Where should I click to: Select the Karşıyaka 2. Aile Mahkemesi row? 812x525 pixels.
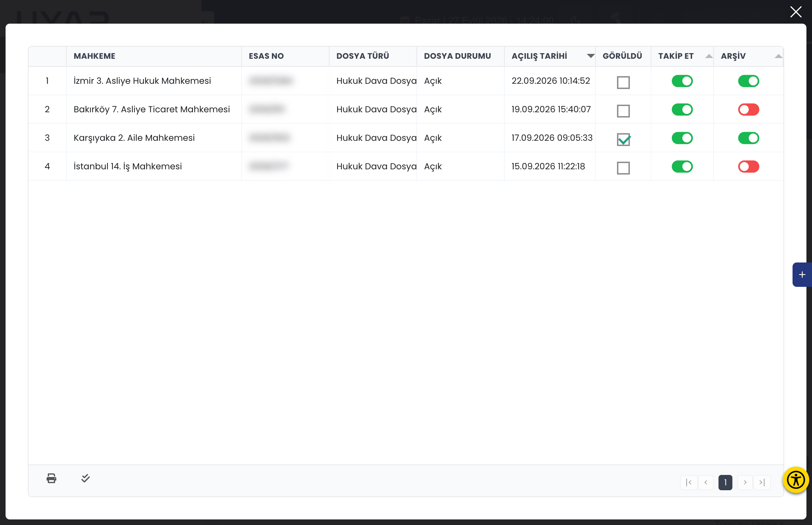(406, 138)
